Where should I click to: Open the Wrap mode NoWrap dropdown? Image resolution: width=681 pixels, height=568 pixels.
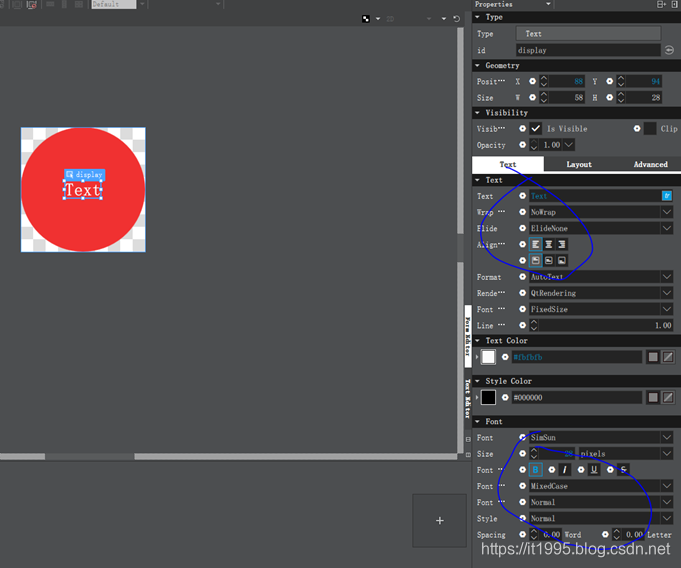(601, 212)
